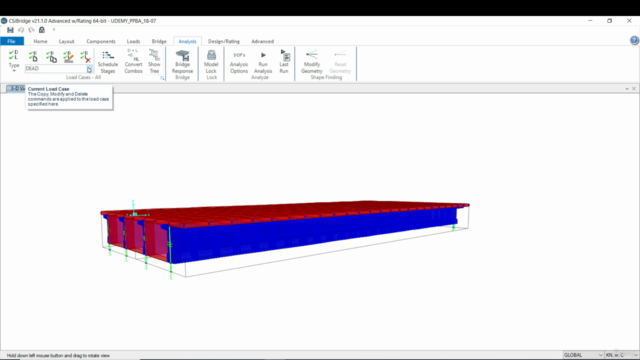Viewport: 640px width, 360px height.
Task: Click the Help question mark icon
Action: pyautogui.click(x=634, y=40)
